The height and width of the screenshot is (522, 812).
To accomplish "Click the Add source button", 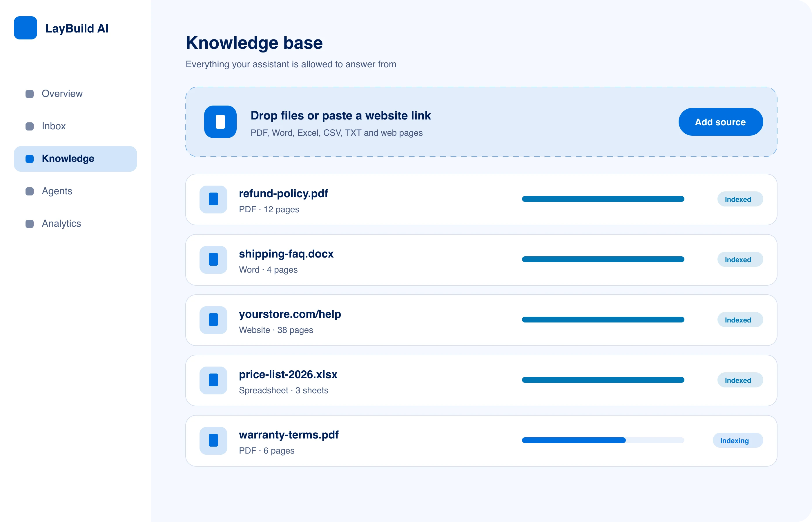I will click(x=720, y=122).
